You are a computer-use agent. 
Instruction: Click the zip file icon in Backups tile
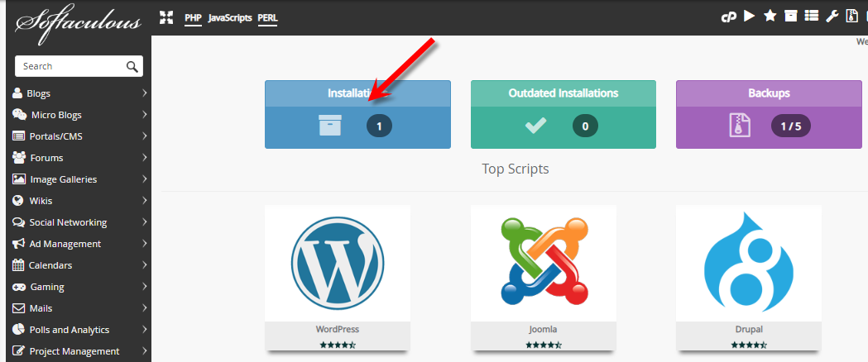pos(740,126)
